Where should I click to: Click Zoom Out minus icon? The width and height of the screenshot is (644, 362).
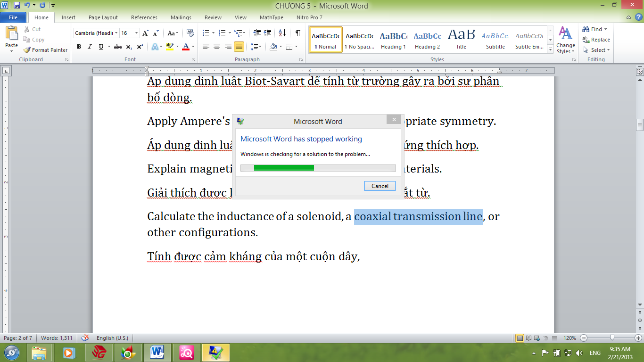[x=584, y=338]
